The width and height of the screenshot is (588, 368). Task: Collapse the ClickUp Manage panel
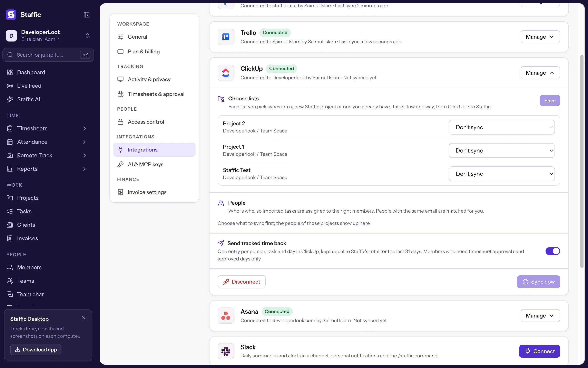540,73
